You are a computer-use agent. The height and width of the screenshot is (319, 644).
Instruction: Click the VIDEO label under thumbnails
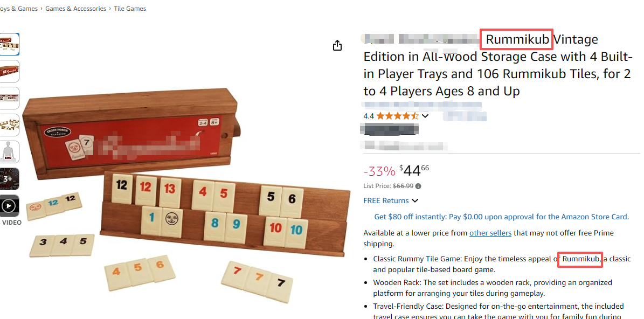12,223
